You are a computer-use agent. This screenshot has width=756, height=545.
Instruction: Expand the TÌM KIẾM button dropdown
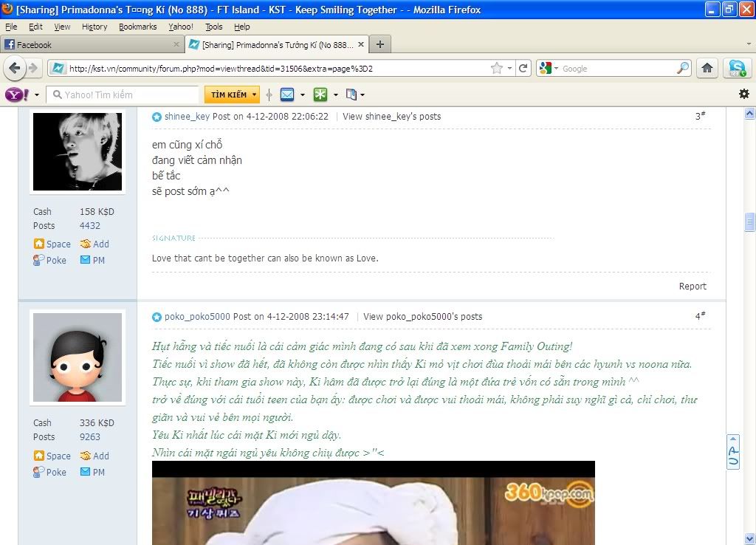pos(254,95)
